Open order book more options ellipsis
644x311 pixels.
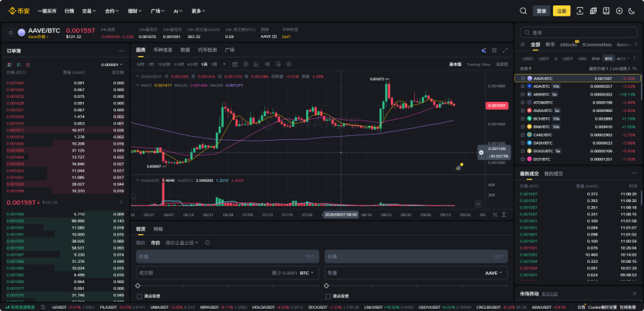(121, 51)
